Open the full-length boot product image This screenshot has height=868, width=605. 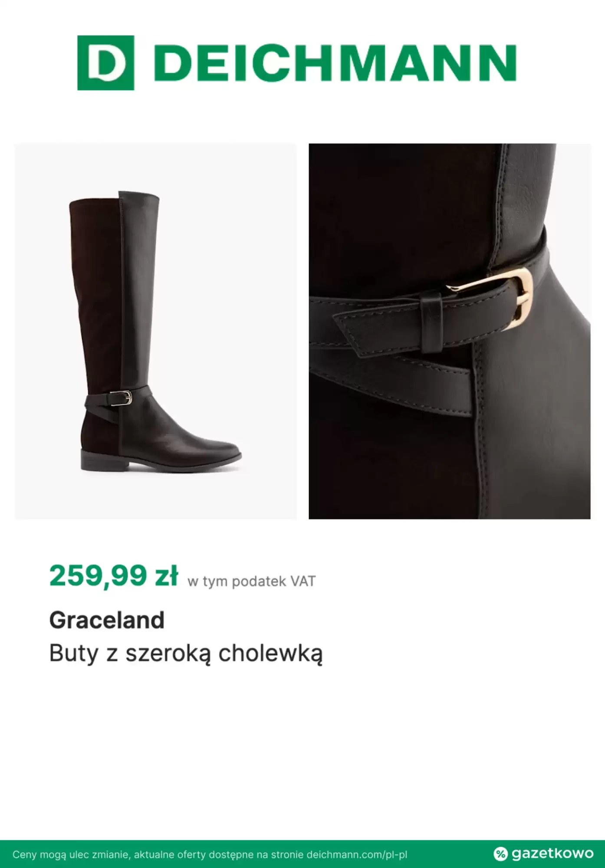pos(156,331)
